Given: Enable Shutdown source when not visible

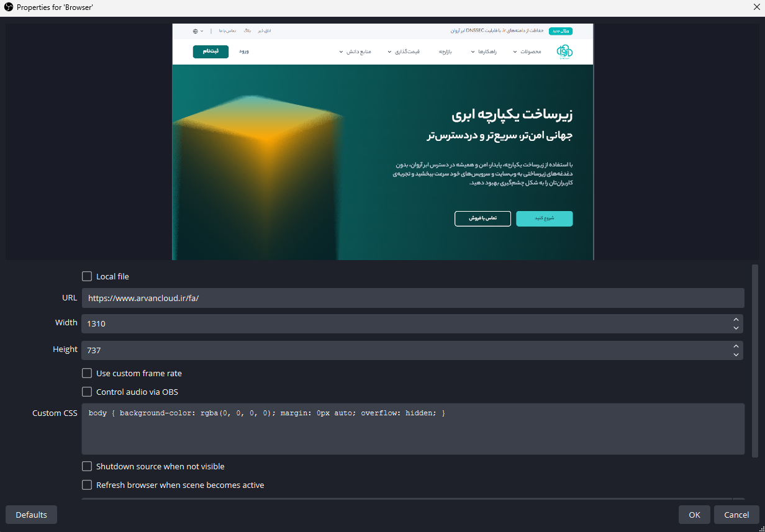Looking at the screenshot, I should click(87, 466).
